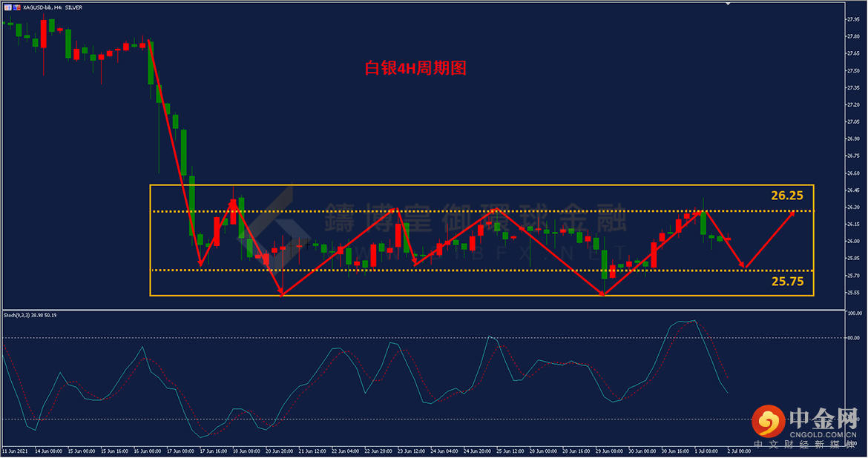Click the 25 Jun 12:00 time axis label
The height and width of the screenshot is (458, 868).
pos(510,451)
